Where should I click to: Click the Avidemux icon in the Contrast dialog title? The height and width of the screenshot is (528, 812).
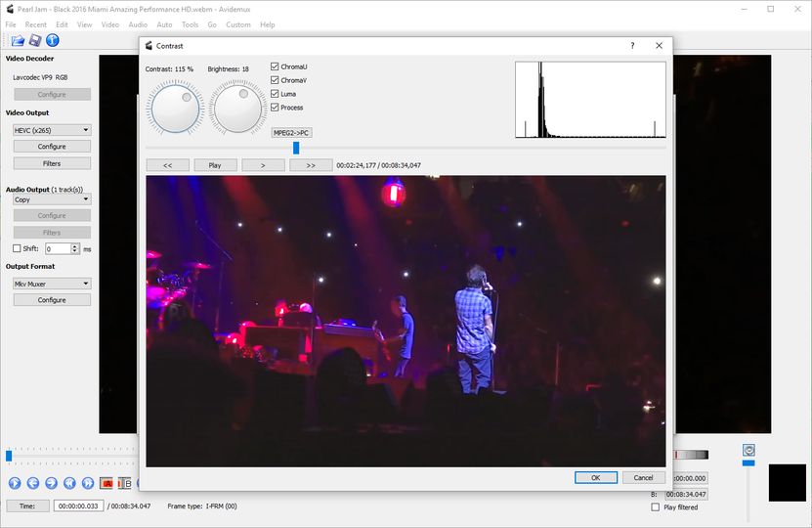149,46
